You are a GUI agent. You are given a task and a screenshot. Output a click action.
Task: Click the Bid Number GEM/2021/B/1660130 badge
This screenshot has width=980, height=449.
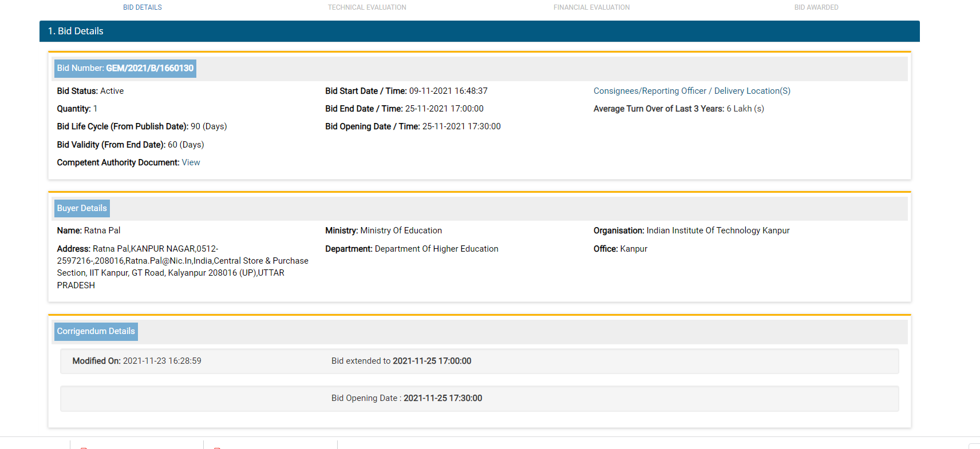tap(125, 68)
